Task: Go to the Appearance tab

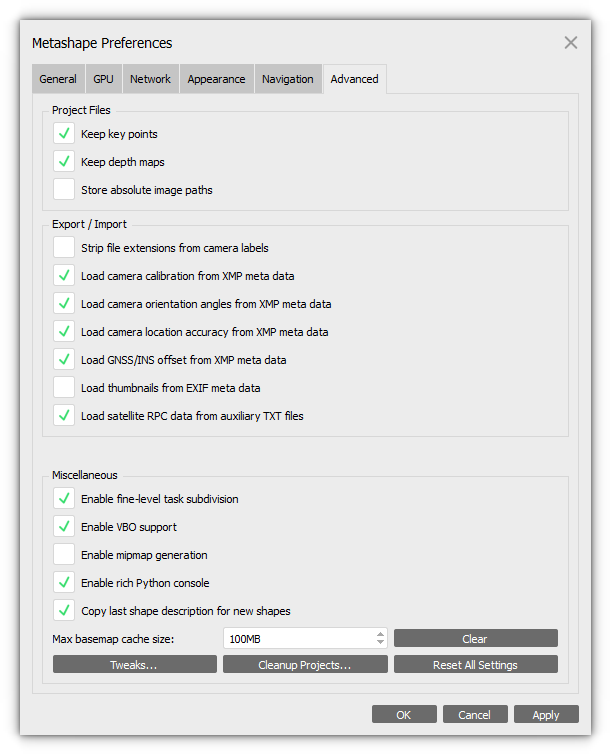Action: [x=216, y=79]
